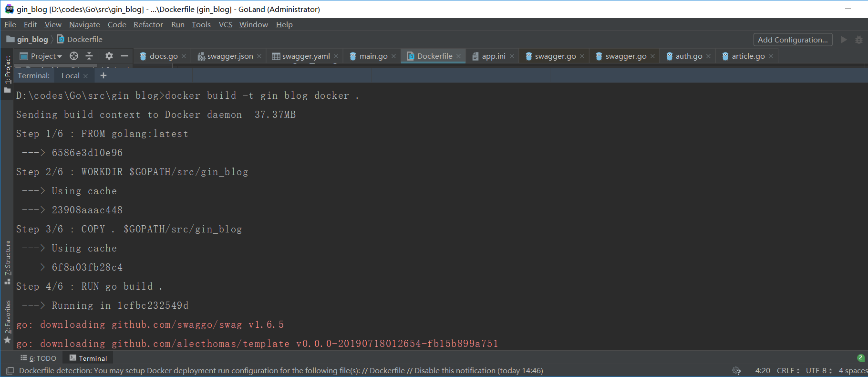The image size is (868, 377).
Task: Close the auth.go tab
Action: [709, 56]
